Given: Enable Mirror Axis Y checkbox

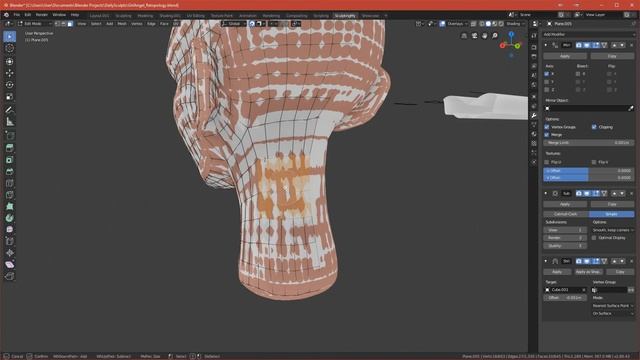Looking at the screenshot, I should tap(547, 82).
